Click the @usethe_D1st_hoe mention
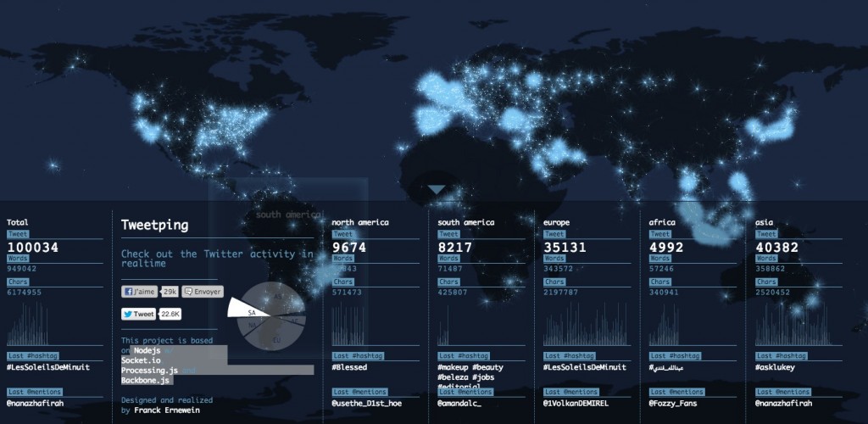868x424 pixels. (366, 404)
